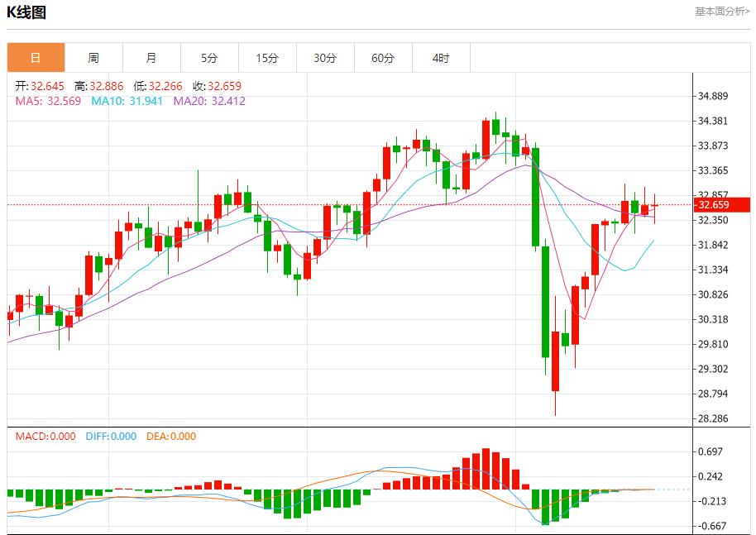The image size is (756, 535).
Task: Click the MA10: 31.941 indicator label
Action: tap(126, 101)
